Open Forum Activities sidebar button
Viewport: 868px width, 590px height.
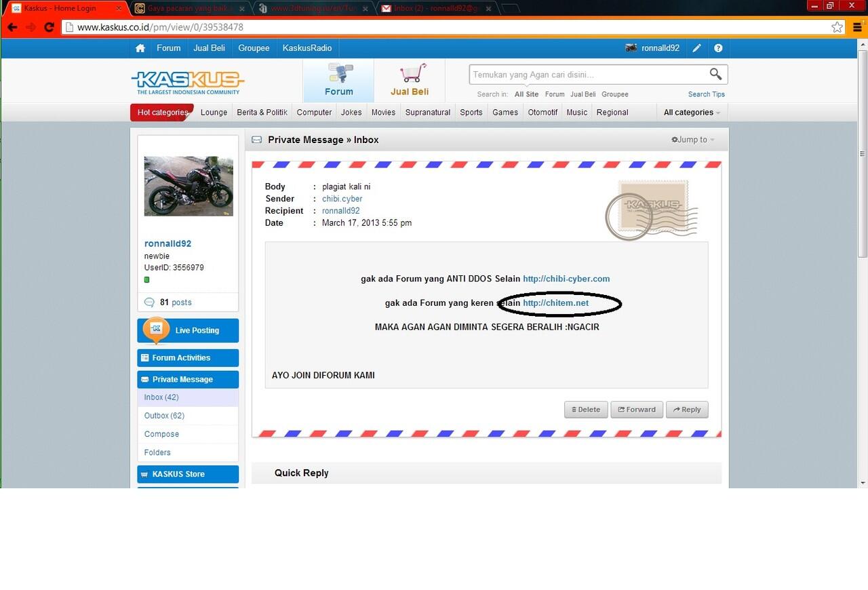[188, 358]
